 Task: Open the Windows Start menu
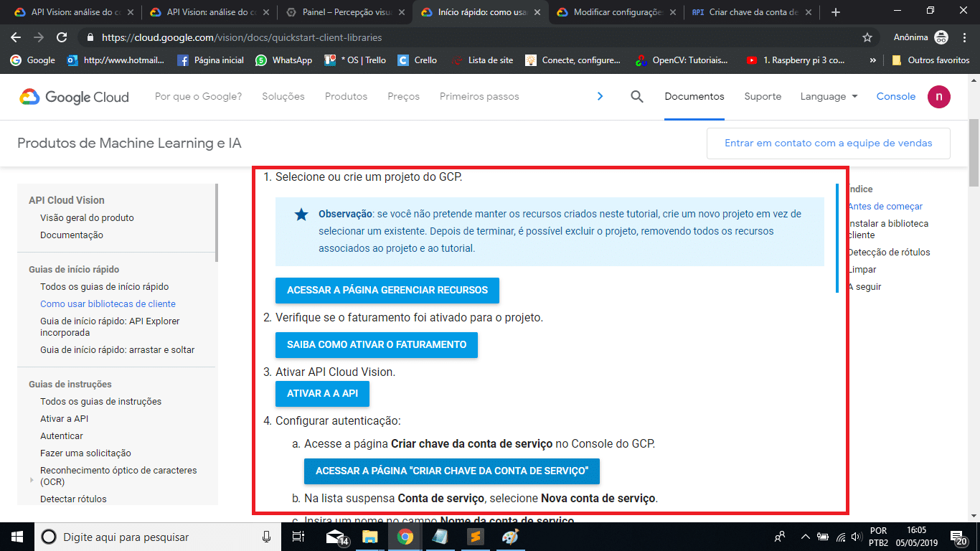click(17, 537)
